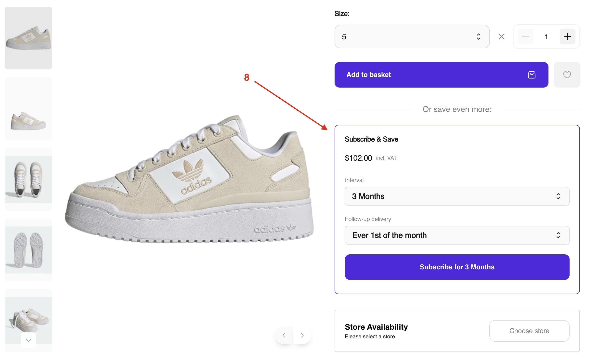
Task: Go to next product image arrow
Action: tap(302, 335)
